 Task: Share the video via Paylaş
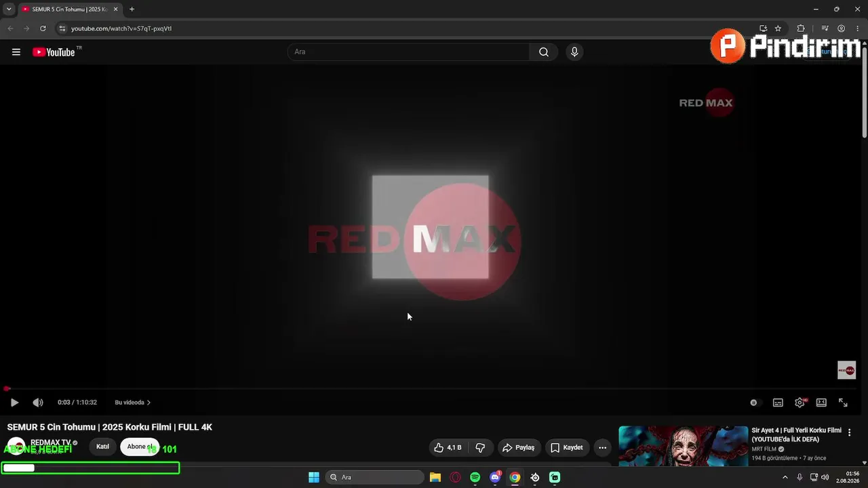[519, 448]
